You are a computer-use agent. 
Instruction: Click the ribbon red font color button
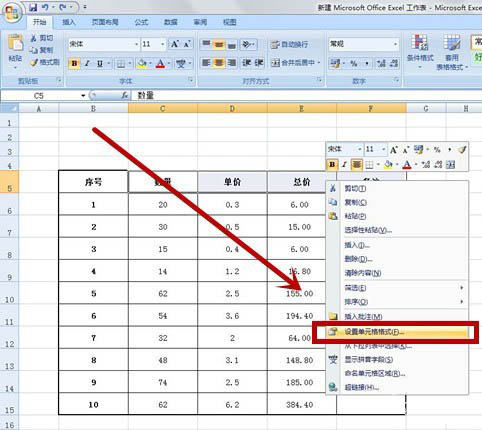[160, 63]
